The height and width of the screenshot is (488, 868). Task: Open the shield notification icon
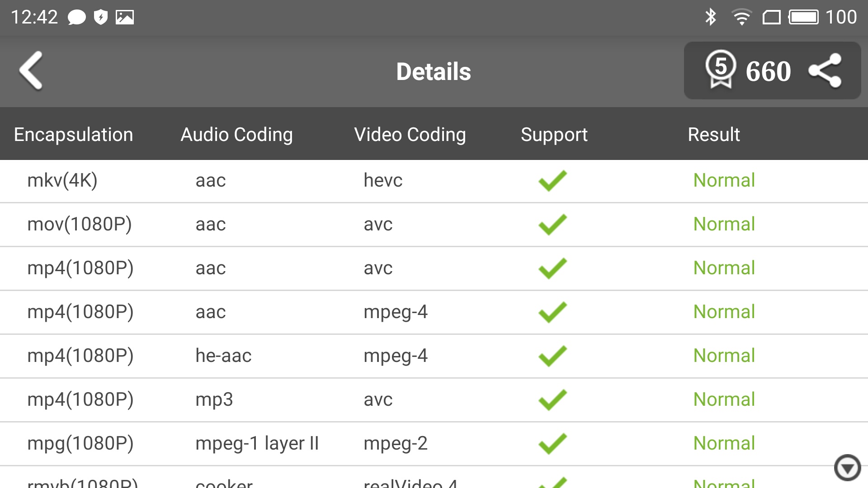tap(101, 17)
